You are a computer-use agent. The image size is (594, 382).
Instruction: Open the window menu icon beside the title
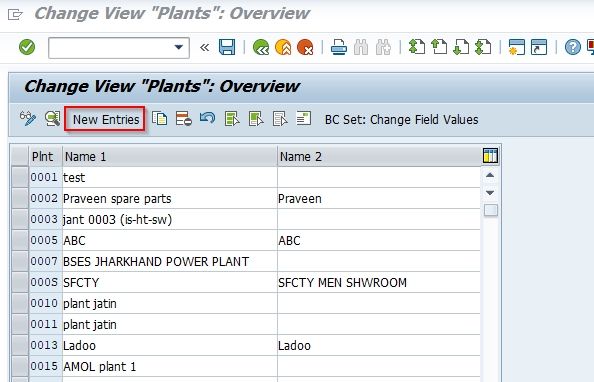pos(15,15)
